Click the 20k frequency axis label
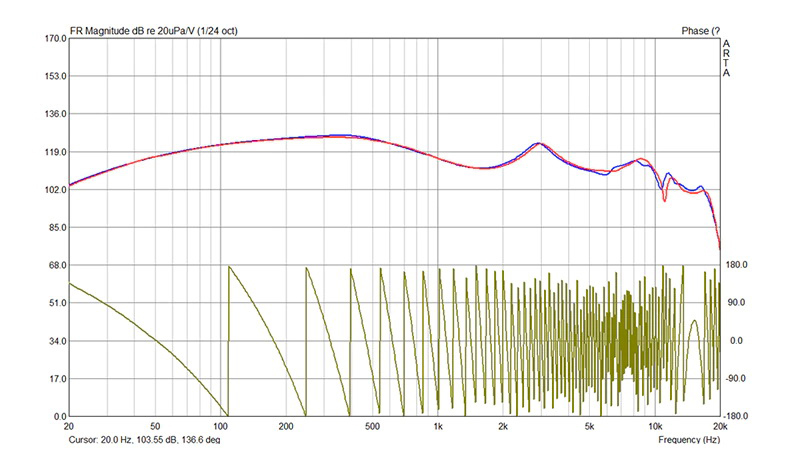Viewport: 790px width, 474px height. pyautogui.click(x=719, y=426)
